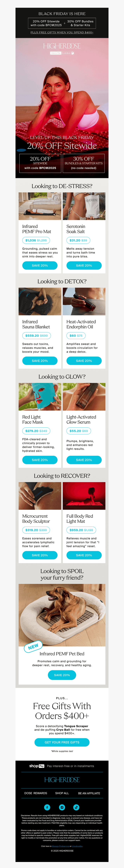Open the Red Light Face Mask image

click(x=40, y=397)
